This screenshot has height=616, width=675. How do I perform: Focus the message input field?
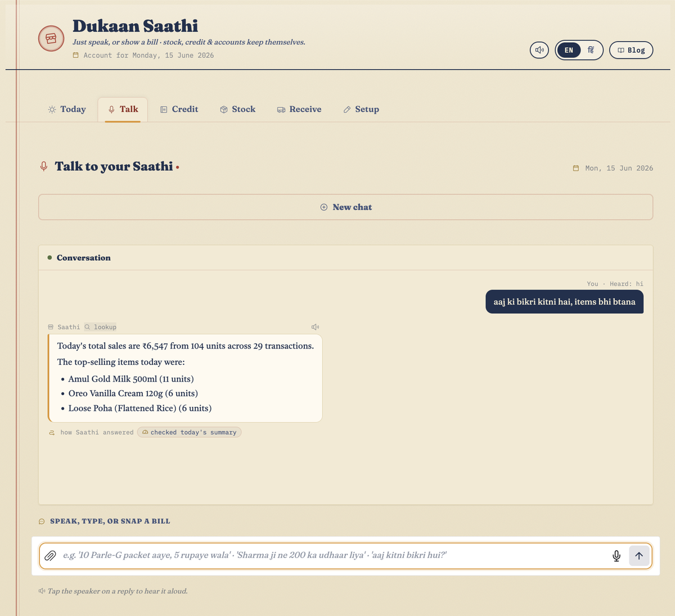333,555
